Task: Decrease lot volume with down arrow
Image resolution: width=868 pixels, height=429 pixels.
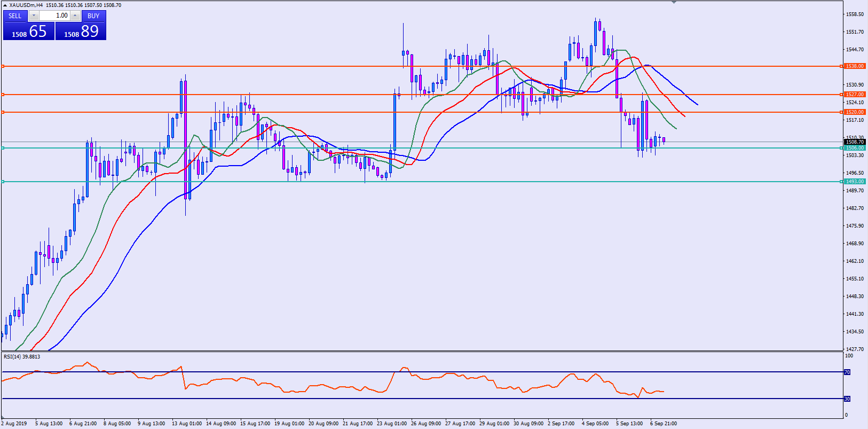Action: pyautogui.click(x=34, y=16)
